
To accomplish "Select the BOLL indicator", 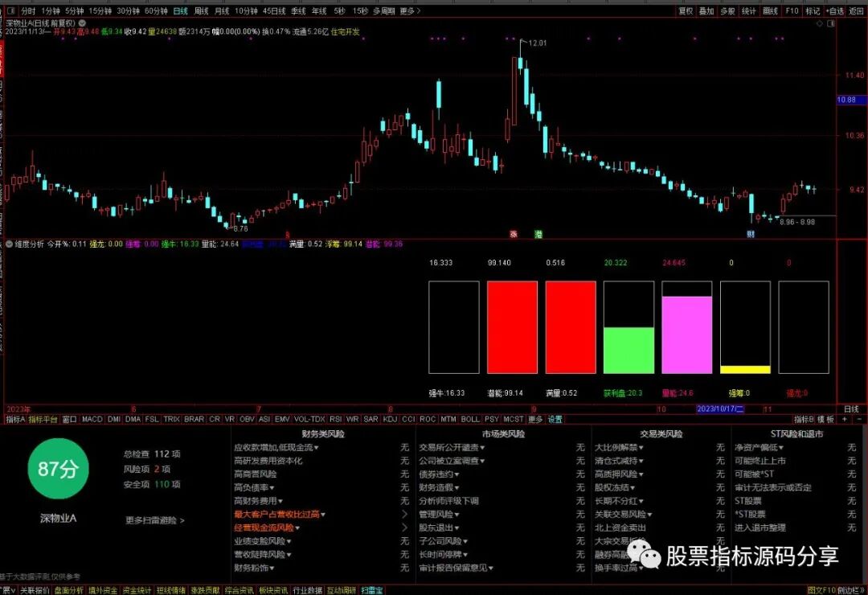I will click(x=470, y=420).
